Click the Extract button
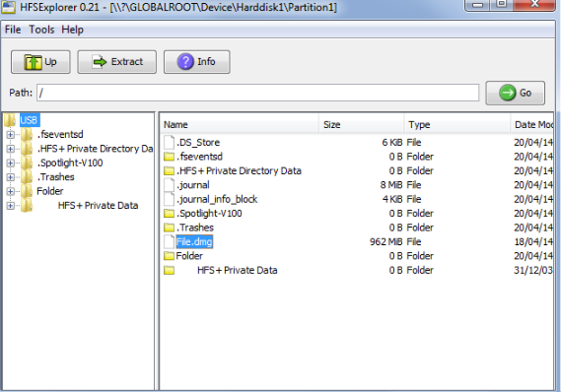 [117, 62]
